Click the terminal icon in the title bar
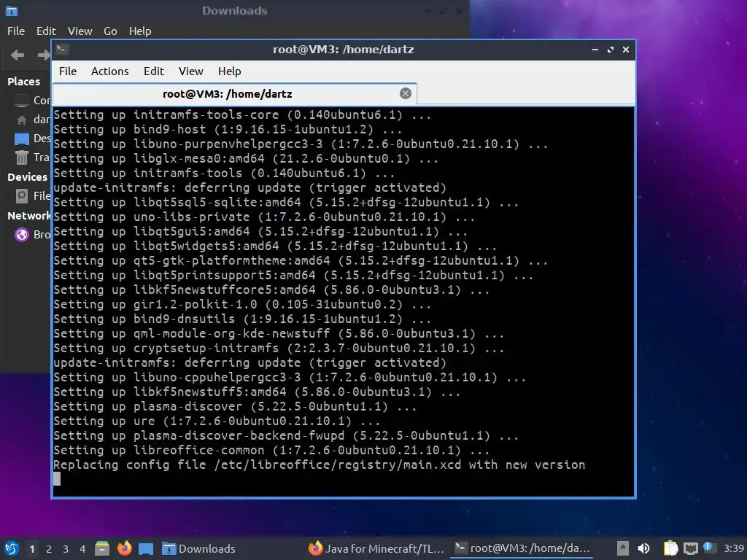The height and width of the screenshot is (560, 747). click(61, 49)
